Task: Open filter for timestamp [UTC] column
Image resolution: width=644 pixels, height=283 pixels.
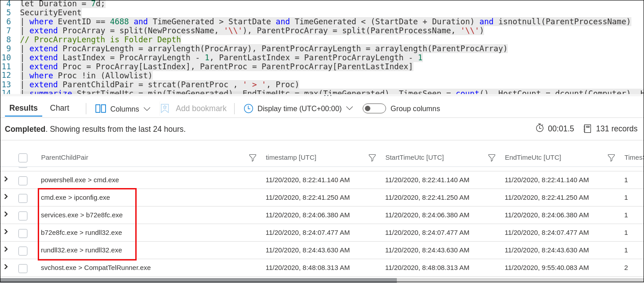Action: 372,157
